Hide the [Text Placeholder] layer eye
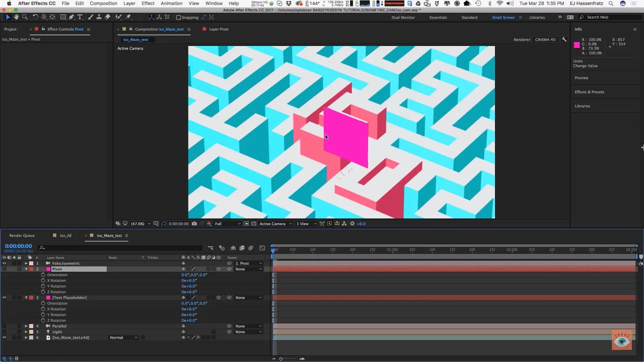The height and width of the screenshot is (362, 644). tap(4, 298)
